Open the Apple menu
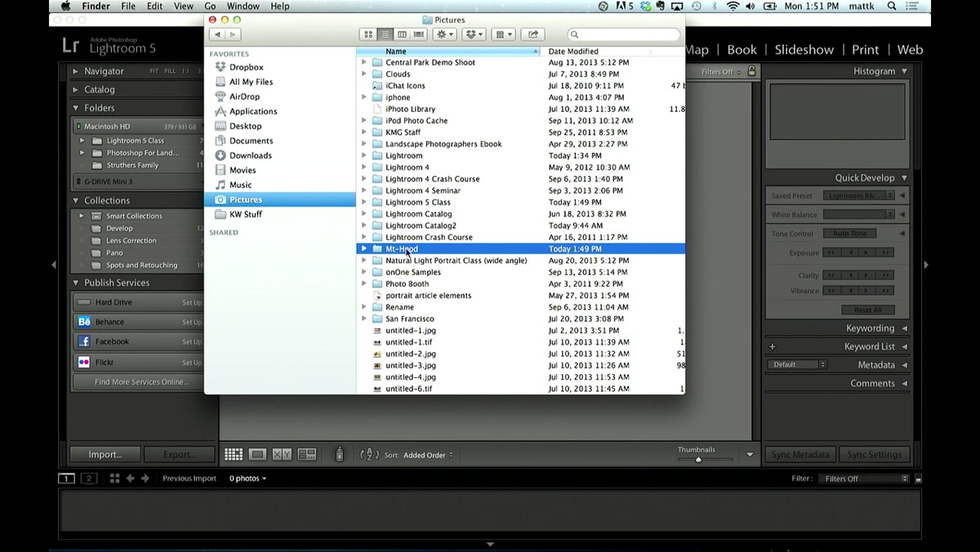Image resolution: width=980 pixels, height=552 pixels. [x=65, y=7]
